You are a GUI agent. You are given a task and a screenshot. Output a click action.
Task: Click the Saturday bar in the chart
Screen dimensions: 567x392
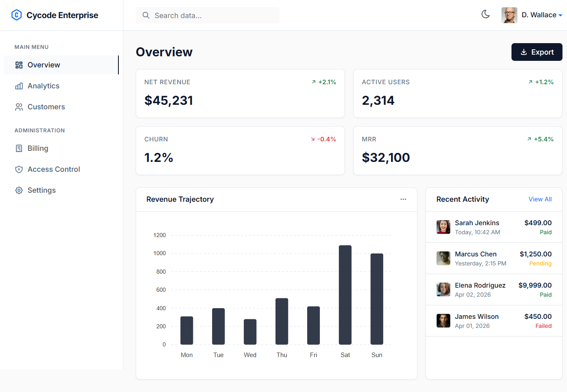[345, 295]
